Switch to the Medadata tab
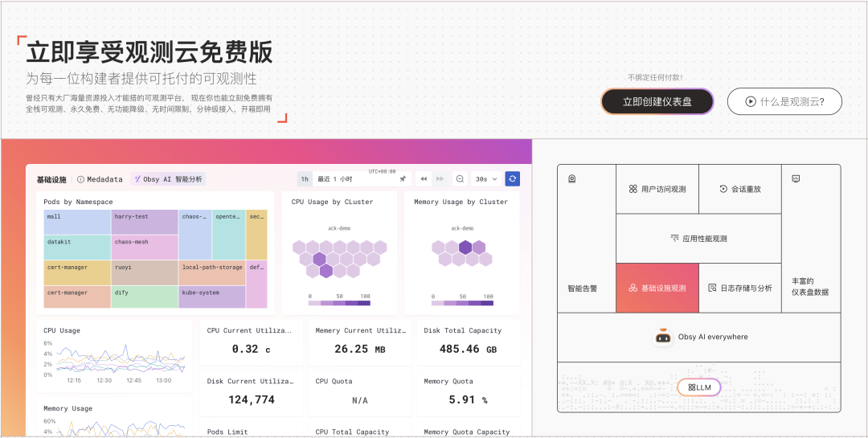Screen dimensions: 868x438 100,179
